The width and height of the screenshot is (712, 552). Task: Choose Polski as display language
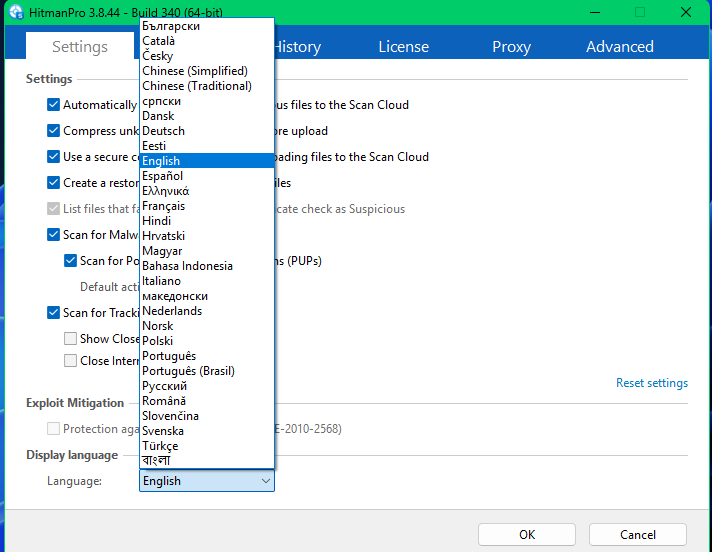(x=207, y=340)
